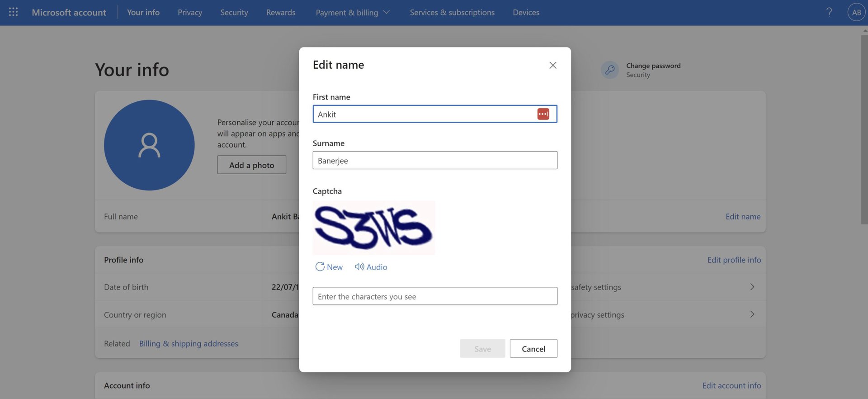868x399 pixels.
Task: Expand the privacy settings chevron
Action: (x=752, y=314)
